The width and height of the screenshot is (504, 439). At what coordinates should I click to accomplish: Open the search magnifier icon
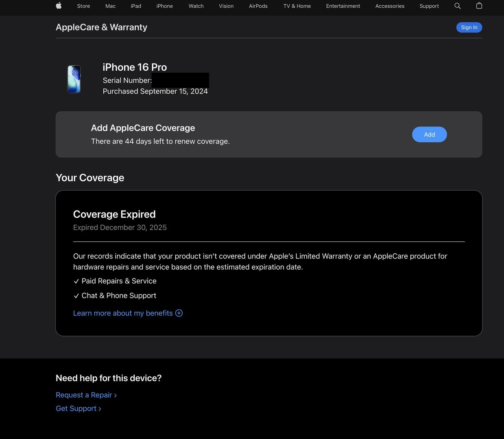(x=458, y=6)
